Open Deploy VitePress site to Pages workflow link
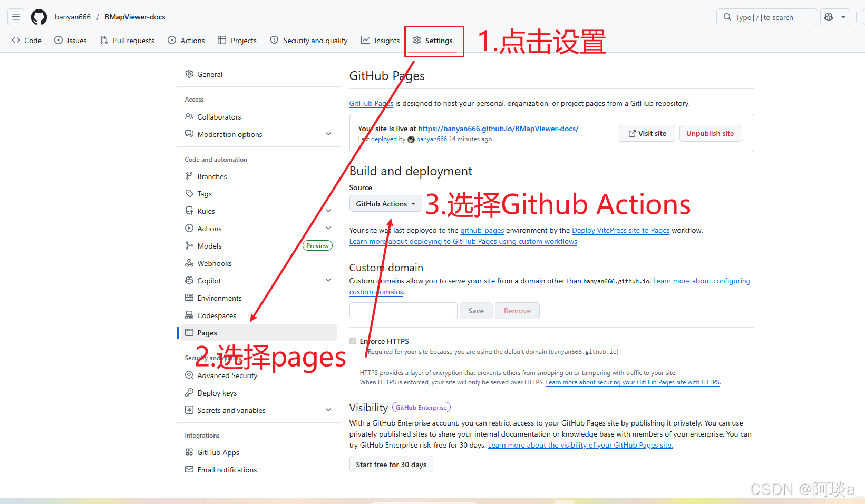The width and height of the screenshot is (865, 504). pyautogui.click(x=621, y=231)
